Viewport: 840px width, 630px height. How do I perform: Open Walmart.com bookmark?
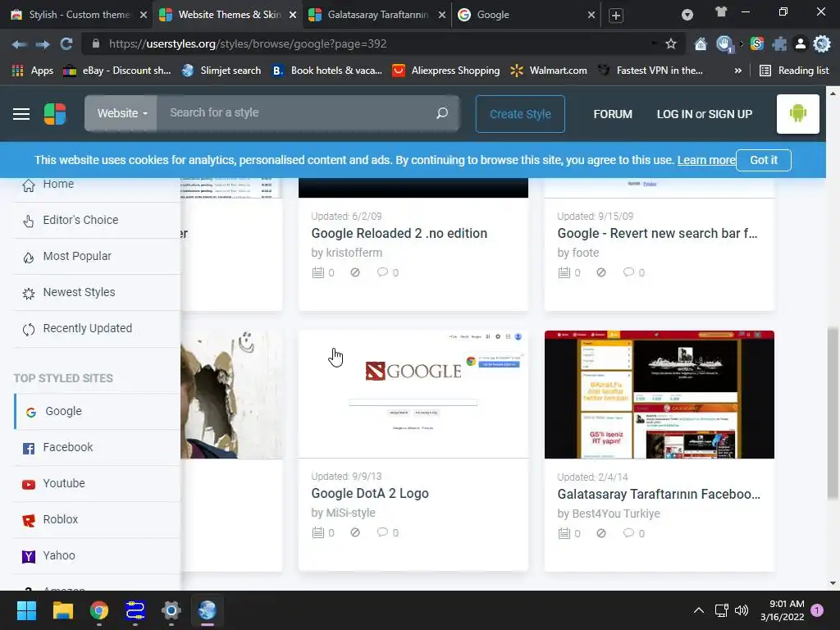549,71
